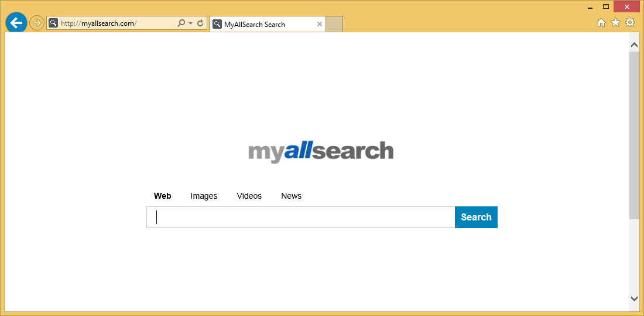Click the Forward navigation arrow
This screenshot has height=316, width=644.
click(37, 23)
